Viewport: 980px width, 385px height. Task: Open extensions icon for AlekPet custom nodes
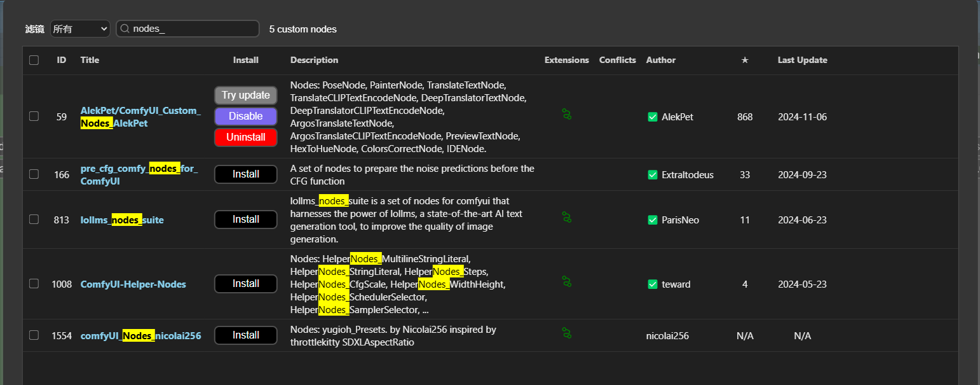tap(566, 114)
